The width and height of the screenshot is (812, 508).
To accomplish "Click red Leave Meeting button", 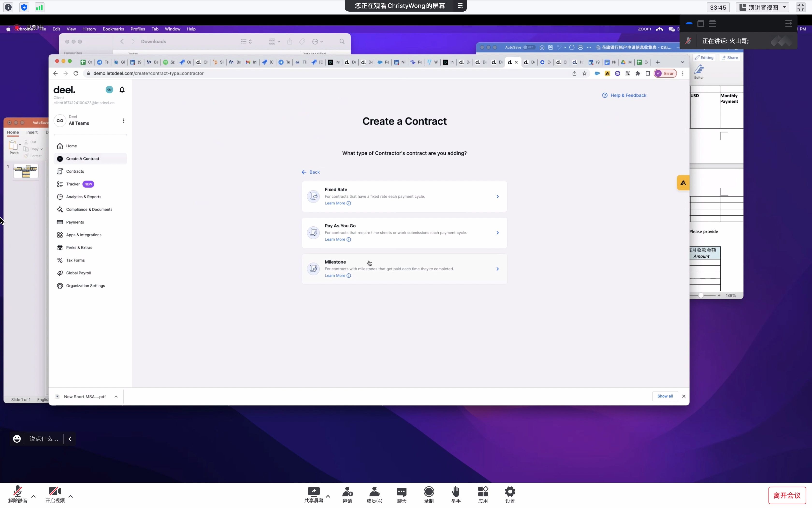I will point(787,495).
